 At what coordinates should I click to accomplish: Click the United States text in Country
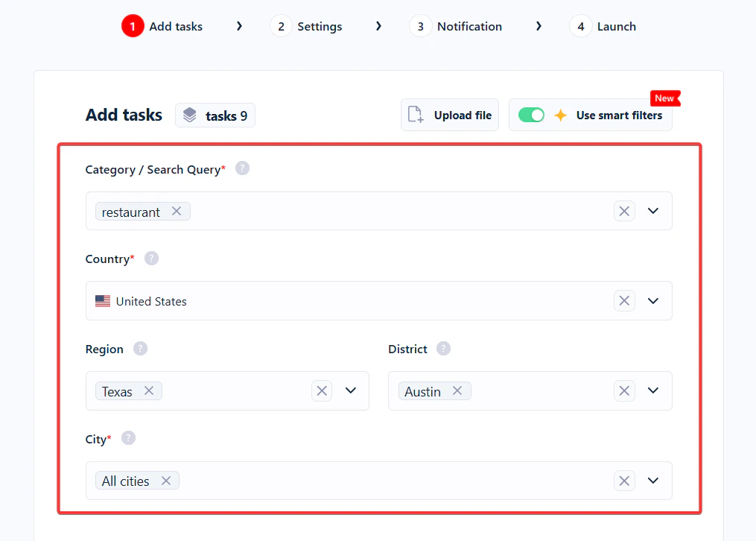pyautogui.click(x=151, y=301)
